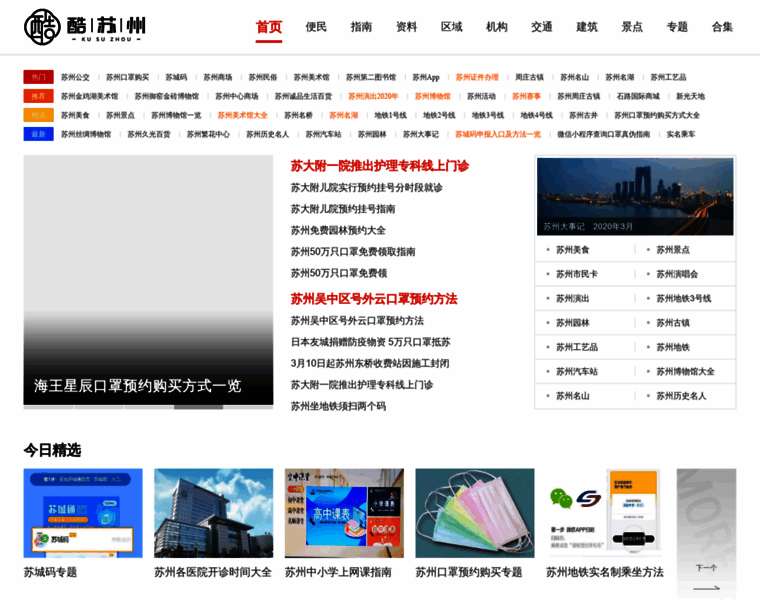Click the red 热门 category tag
Screen dimensions: 760x600
pyautogui.click(x=38, y=77)
